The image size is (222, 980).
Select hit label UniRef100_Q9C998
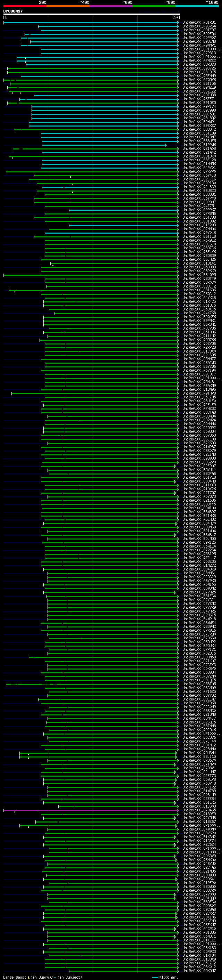point(199,111)
